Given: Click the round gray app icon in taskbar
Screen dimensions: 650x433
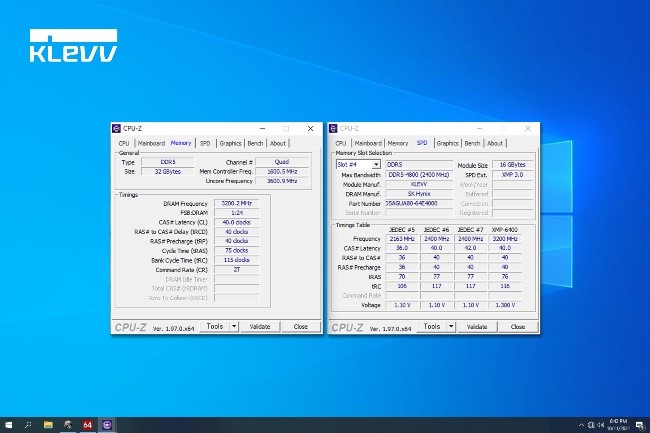Looking at the screenshot, I should 68,425.
